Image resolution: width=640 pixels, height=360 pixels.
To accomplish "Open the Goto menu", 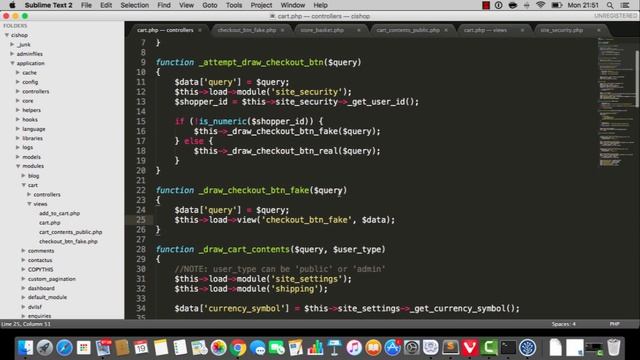I will click(x=210, y=5).
